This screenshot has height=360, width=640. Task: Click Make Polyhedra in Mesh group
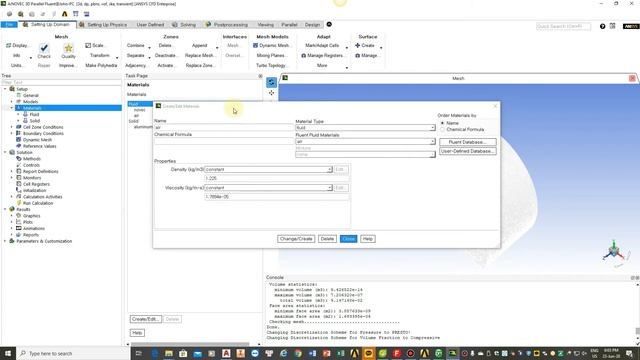(x=101, y=65)
